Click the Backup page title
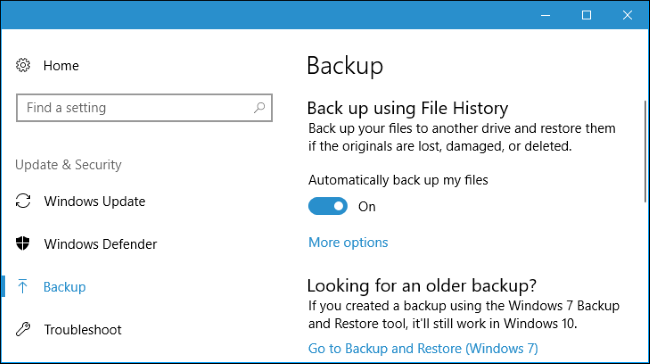Viewport: 650px width, 364px height. point(345,66)
